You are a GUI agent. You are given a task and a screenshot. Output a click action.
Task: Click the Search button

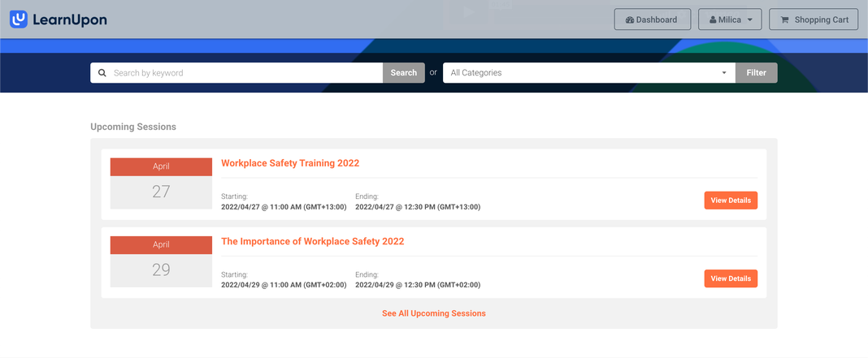[404, 72]
